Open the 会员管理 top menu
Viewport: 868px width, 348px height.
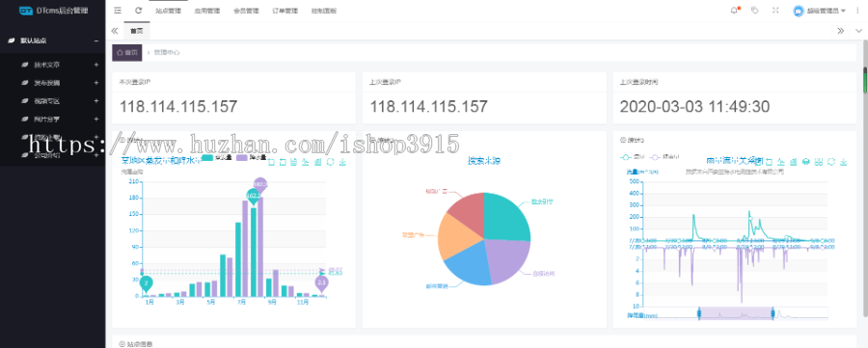(246, 11)
